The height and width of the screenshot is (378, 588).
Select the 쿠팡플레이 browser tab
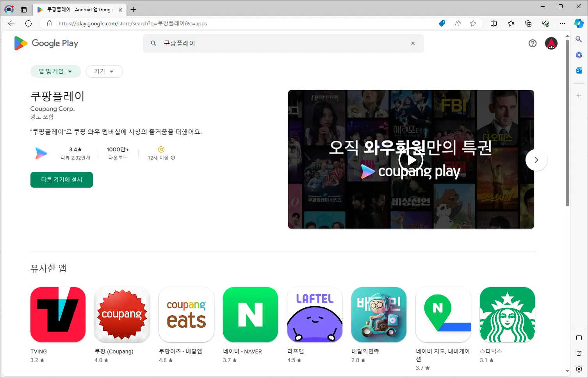[80, 10]
